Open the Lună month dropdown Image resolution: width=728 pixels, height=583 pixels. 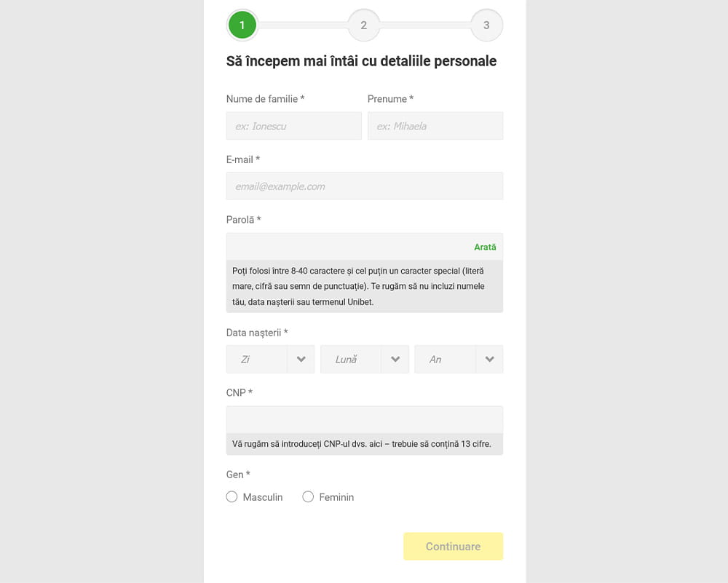365,360
